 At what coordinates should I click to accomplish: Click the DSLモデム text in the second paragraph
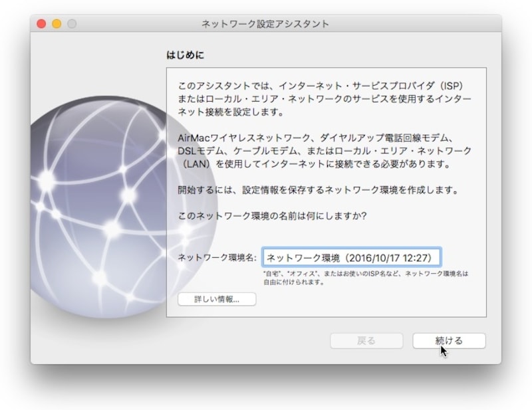coord(198,151)
